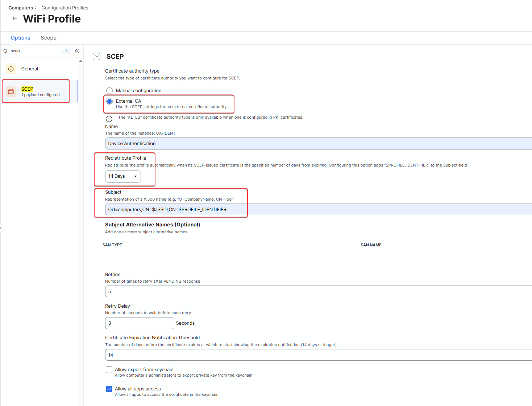Click the AD CS info icon
The width and height of the screenshot is (532, 406).
(x=109, y=119)
